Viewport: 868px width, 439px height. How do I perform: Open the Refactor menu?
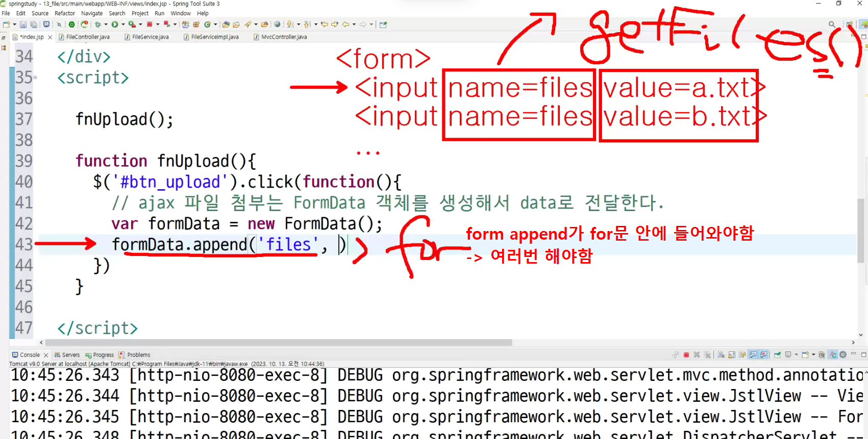pos(65,13)
